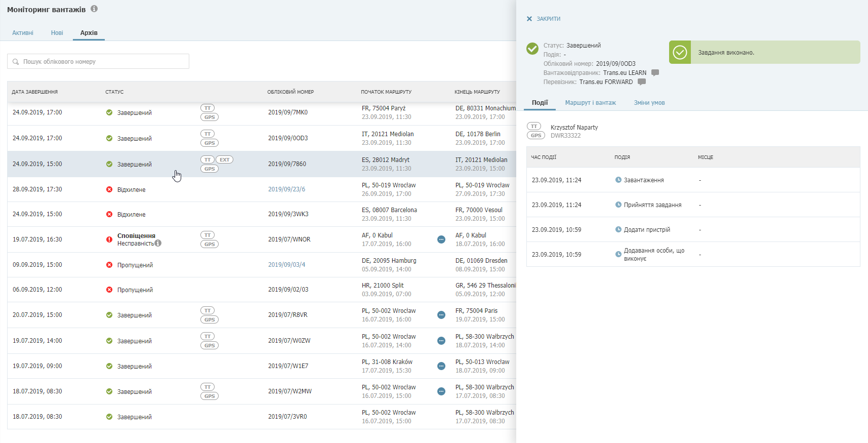Click the ОБЛІКОВИЙ НОМЕР column header

point(291,92)
